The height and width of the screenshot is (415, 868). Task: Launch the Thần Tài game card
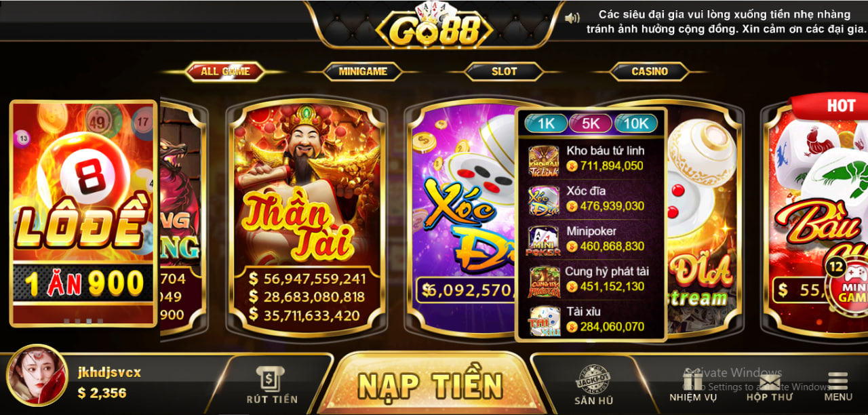307,217
